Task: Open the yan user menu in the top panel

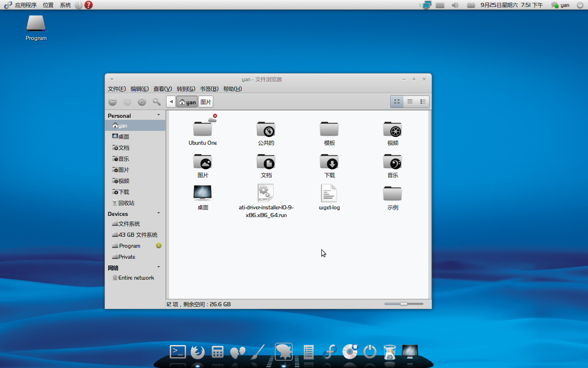Action: click(560, 5)
